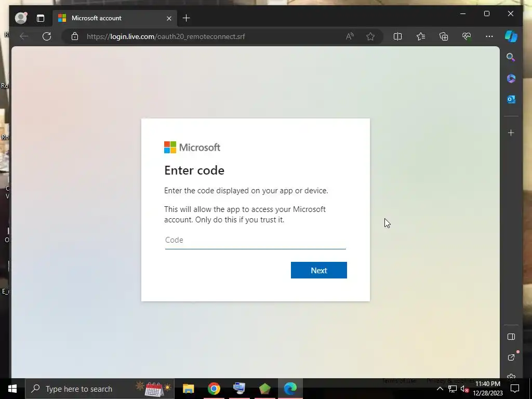Viewport: 532px width, 399px height.
Task: Add this page to favorites star
Action: [370, 36]
